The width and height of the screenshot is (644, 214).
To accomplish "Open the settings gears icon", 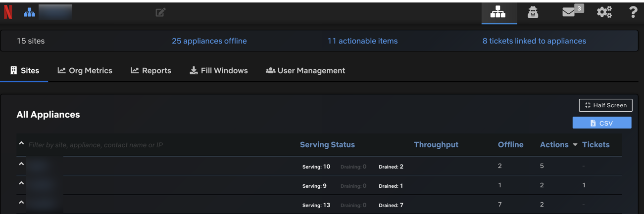I will point(604,12).
